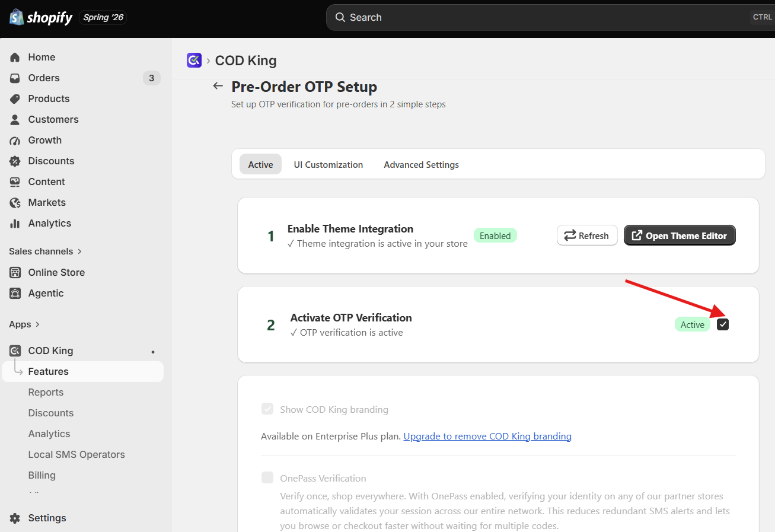Switch to the Active tab
This screenshot has width=775, height=532.
click(260, 164)
